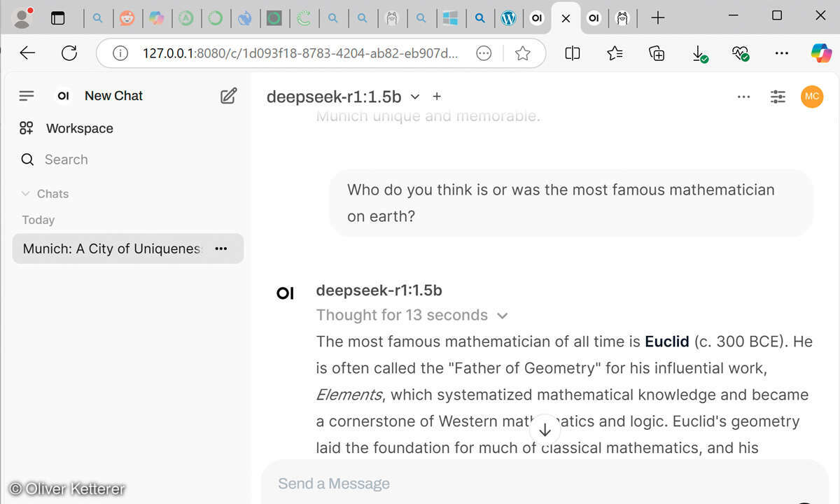The image size is (840, 504).
Task: Switch to the green letter A tab
Action: [185, 18]
